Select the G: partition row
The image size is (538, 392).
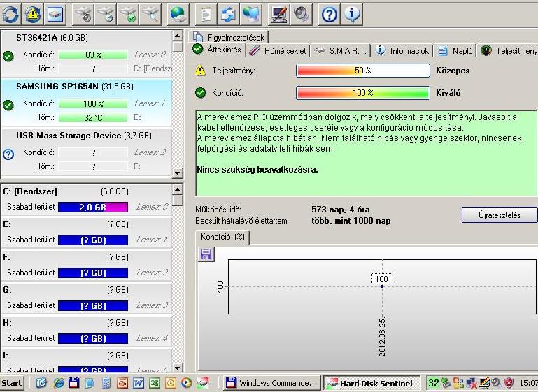[x=86, y=298]
